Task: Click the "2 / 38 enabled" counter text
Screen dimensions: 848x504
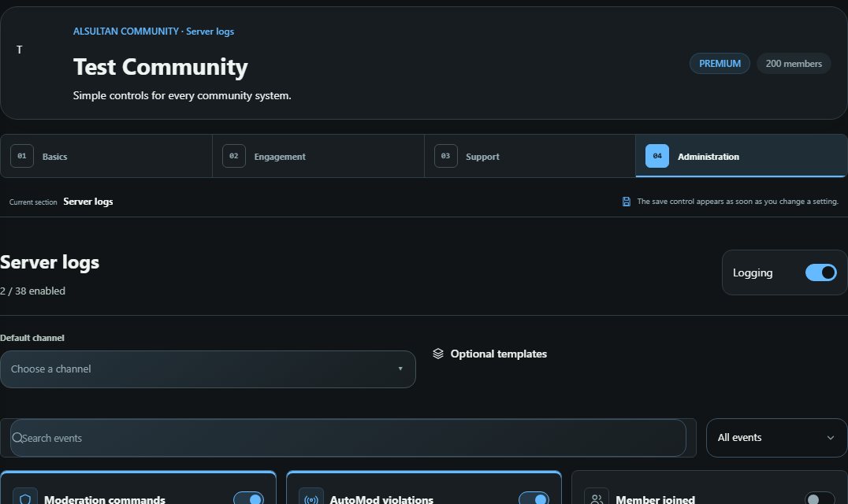Action: point(32,291)
